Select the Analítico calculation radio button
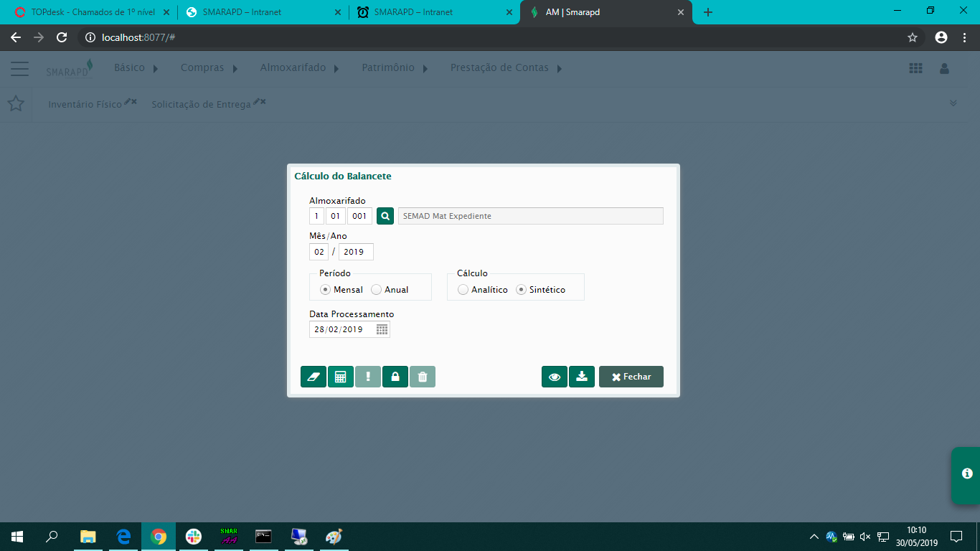This screenshot has height=551, width=980. tap(463, 290)
